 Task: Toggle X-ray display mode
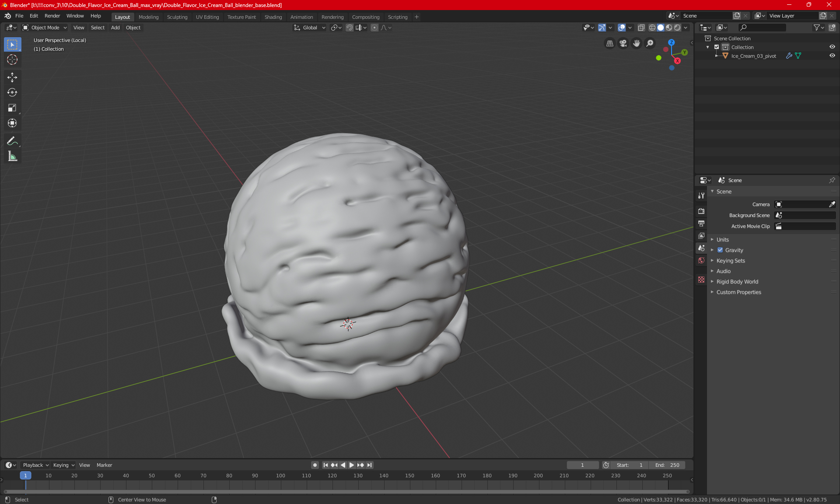coord(641,28)
